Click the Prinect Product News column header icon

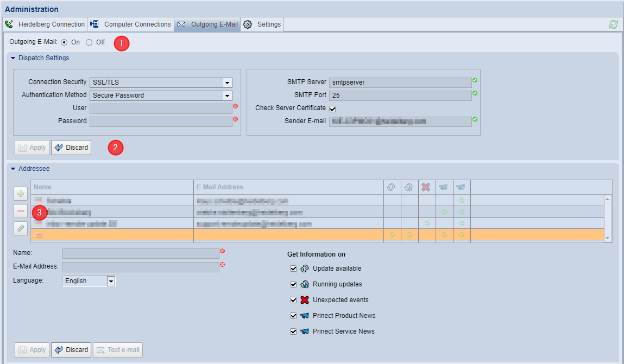(444, 187)
